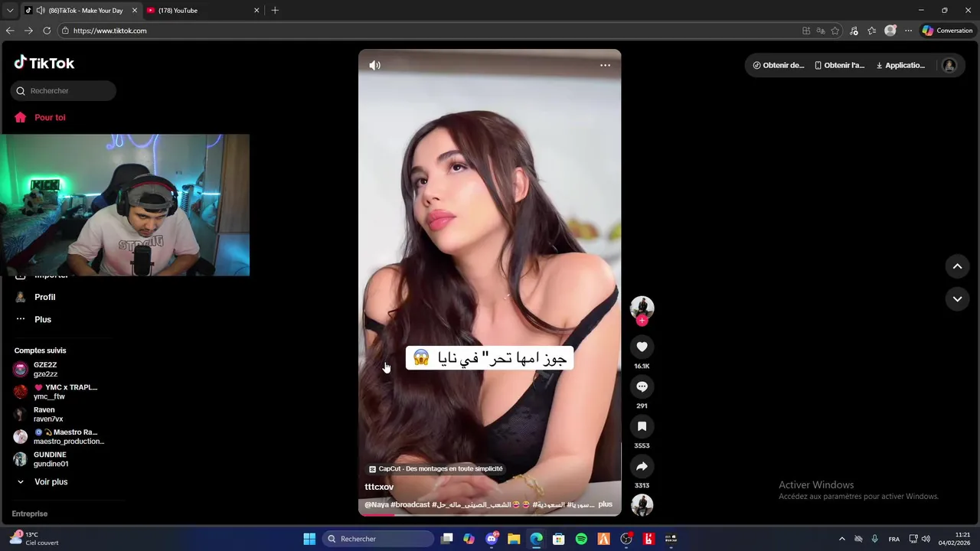The height and width of the screenshot is (551, 980).
Task: Click Obtenir de... coins button
Action: click(778, 66)
